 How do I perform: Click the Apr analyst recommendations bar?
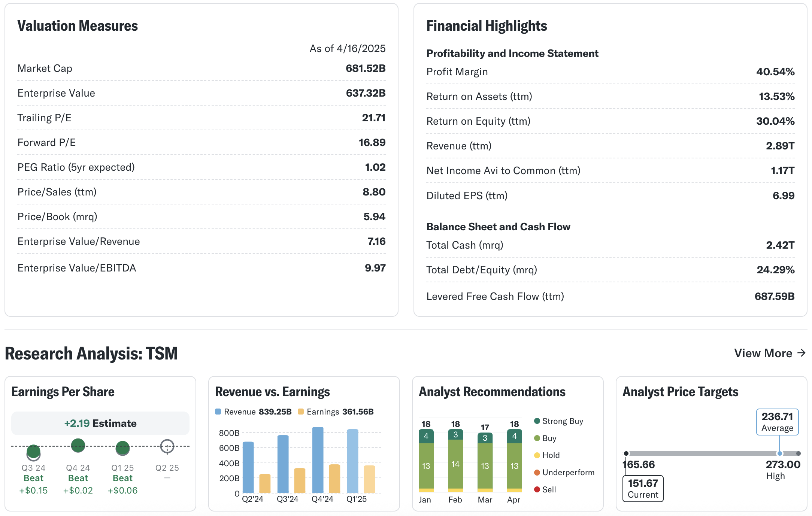pos(514,461)
